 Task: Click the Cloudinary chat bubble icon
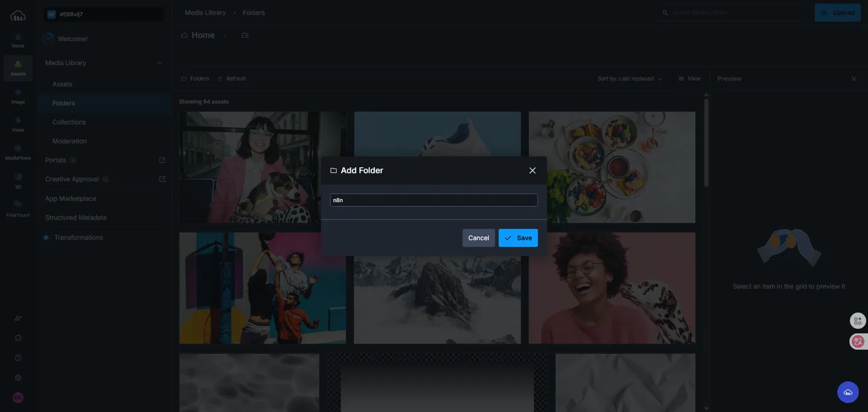click(848, 392)
